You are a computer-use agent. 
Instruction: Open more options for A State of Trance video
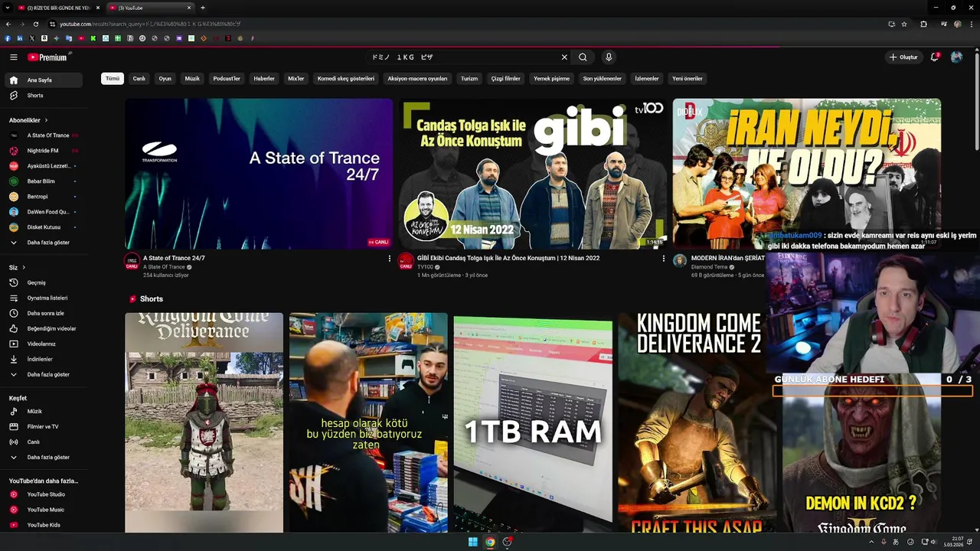pyautogui.click(x=389, y=259)
